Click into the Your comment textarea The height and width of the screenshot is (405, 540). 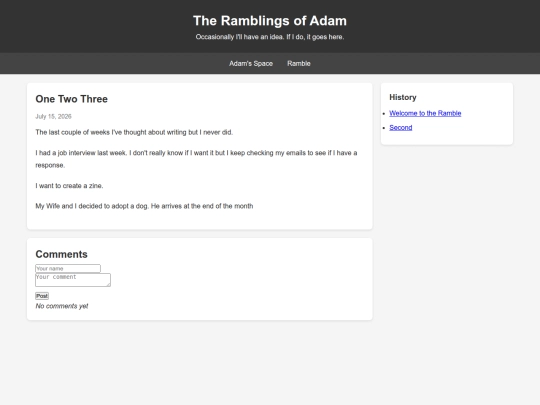pyautogui.click(x=73, y=280)
